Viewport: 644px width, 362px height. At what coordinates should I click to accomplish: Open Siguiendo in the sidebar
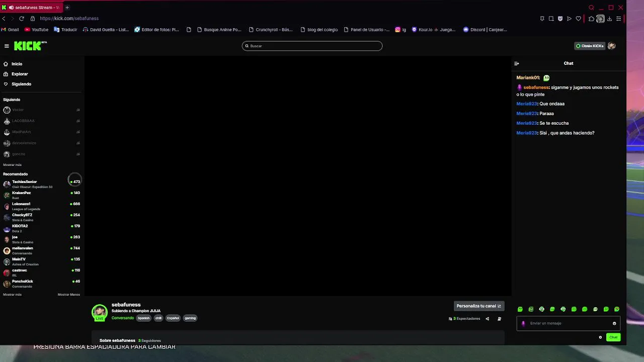pos(21,84)
